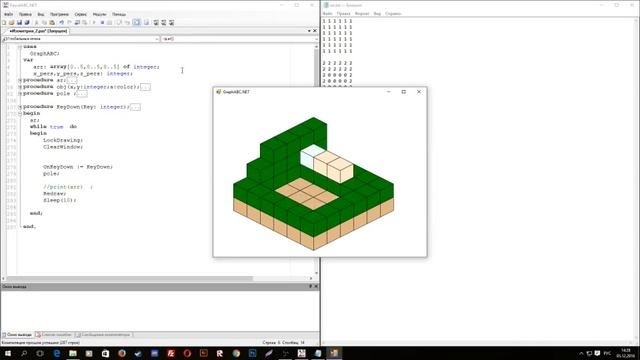Open the Файл menu in PascalABC

pos(8,14)
